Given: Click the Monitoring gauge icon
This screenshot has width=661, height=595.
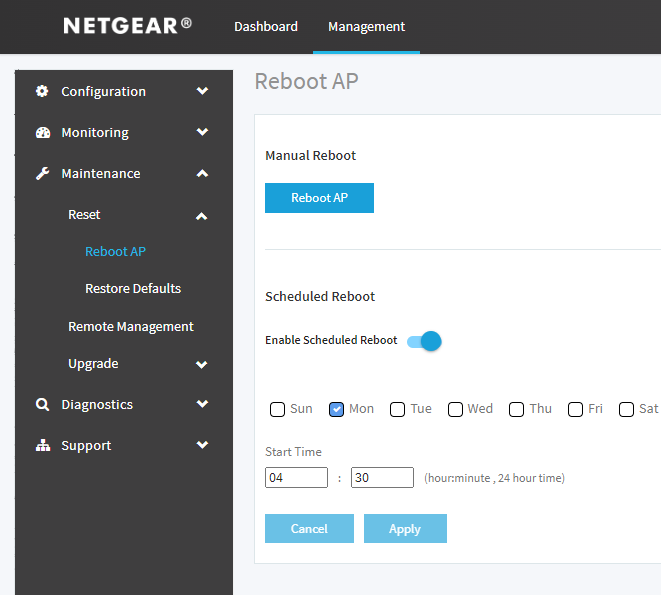Looking at the screenshot, I should [42, 132].
